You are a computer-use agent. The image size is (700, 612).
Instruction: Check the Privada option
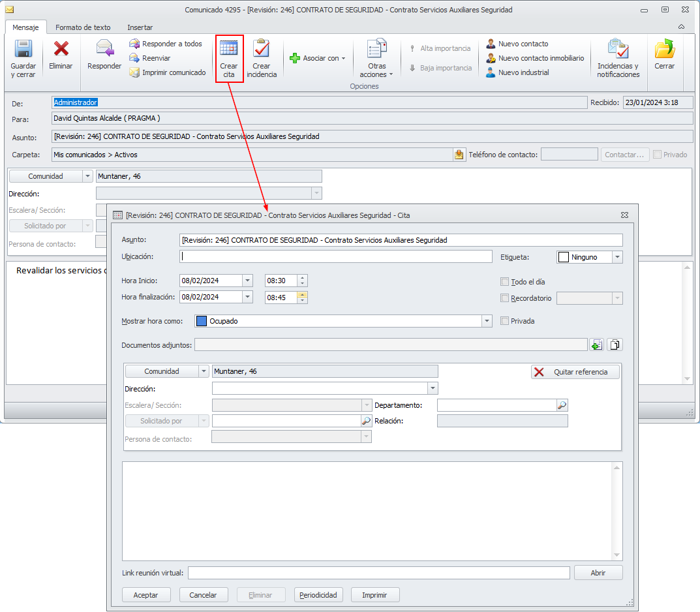coord(504,321)
